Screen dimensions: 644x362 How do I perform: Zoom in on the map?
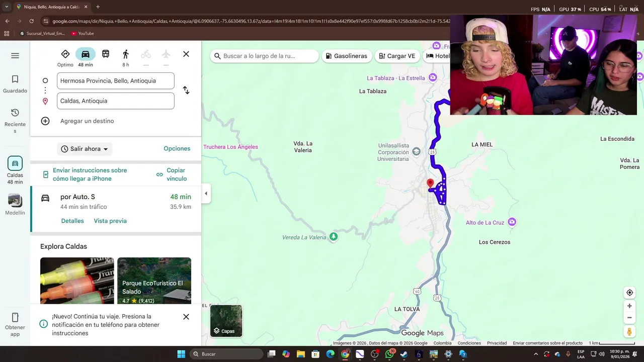[x=629, y=306]
